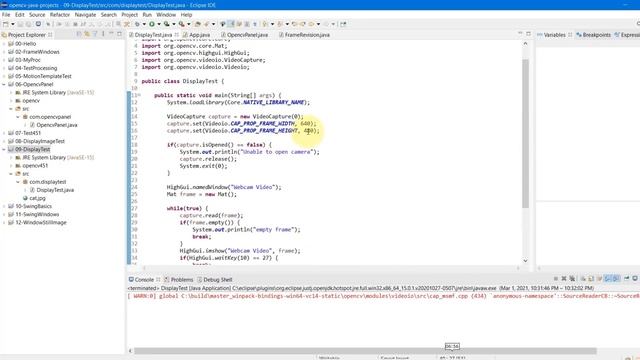Expand the 00-Hello project
640x360 pixels.
click(x=4, y=44)
